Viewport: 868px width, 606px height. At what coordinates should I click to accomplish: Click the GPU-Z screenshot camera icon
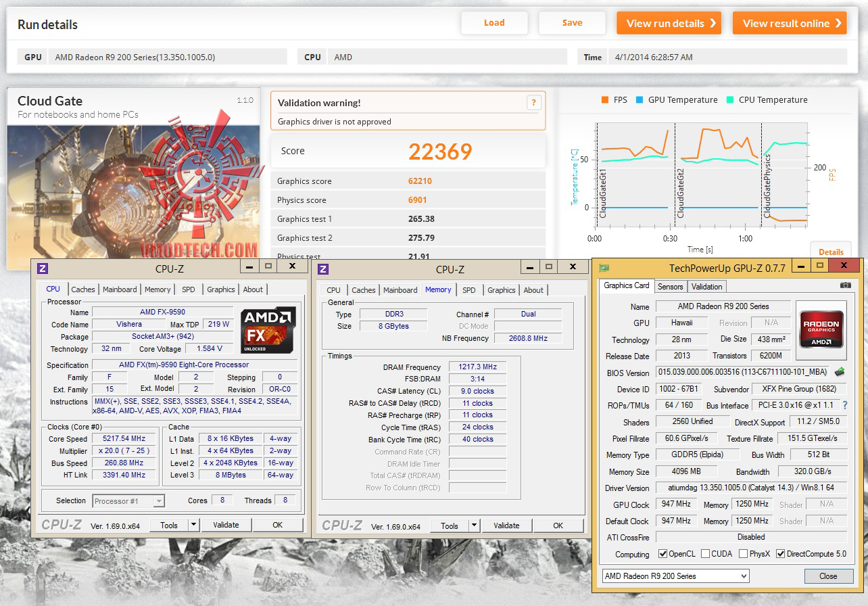(845, 285)
